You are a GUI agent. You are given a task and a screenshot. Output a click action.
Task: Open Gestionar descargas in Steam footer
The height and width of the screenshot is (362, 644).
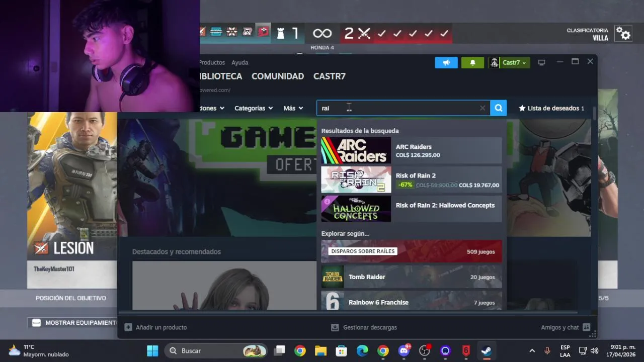pyautogui.click(x=364, y=327)
